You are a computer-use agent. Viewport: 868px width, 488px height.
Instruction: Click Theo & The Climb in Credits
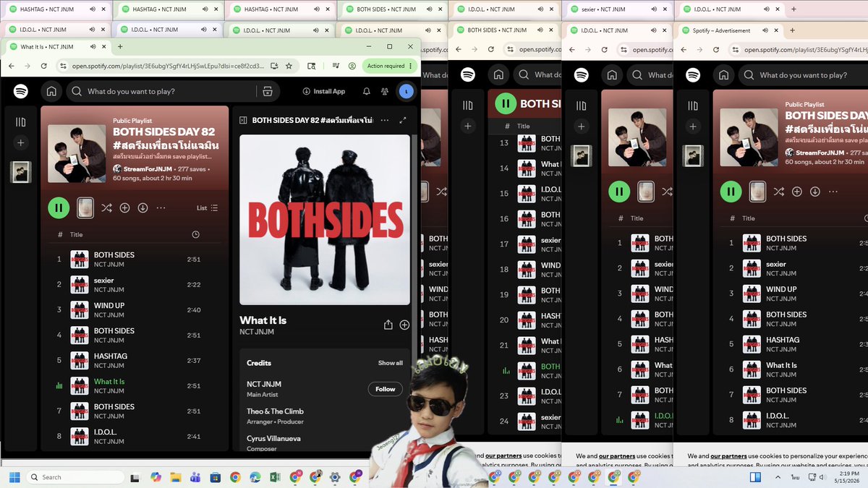[275, 411]
